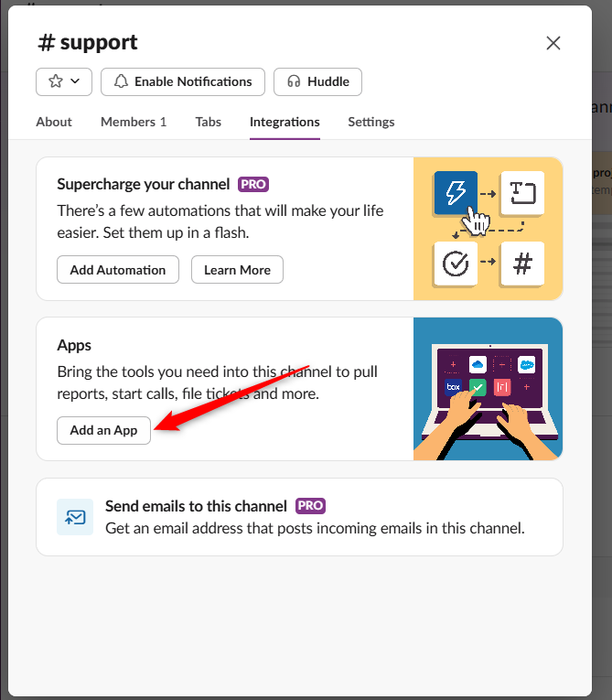Switch to the About tab
This screenshot has width=612, height=700.
click(54, 122)
